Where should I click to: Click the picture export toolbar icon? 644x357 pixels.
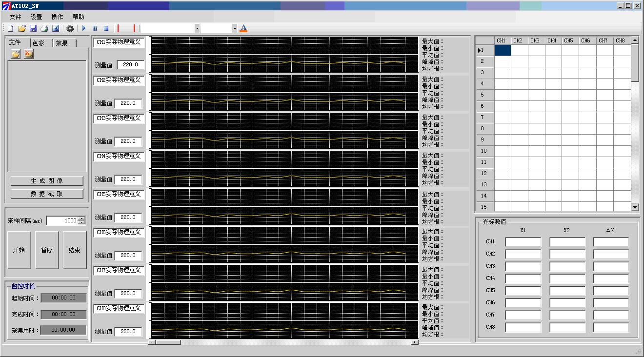point(56,29)
